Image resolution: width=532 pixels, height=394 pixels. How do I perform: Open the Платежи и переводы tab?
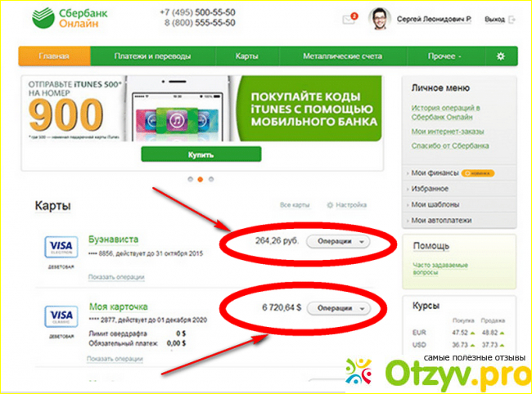(x=153, y=56)
